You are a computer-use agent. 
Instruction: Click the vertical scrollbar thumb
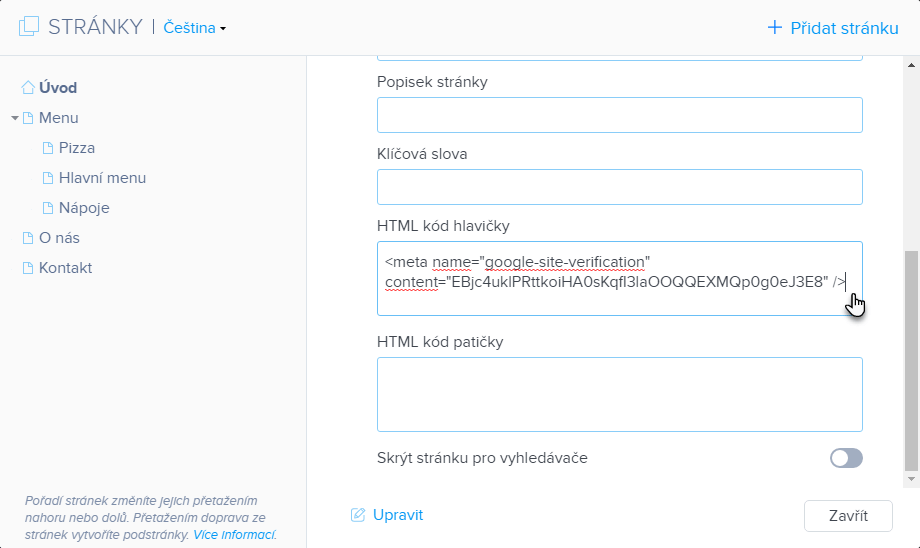[911, 360]
